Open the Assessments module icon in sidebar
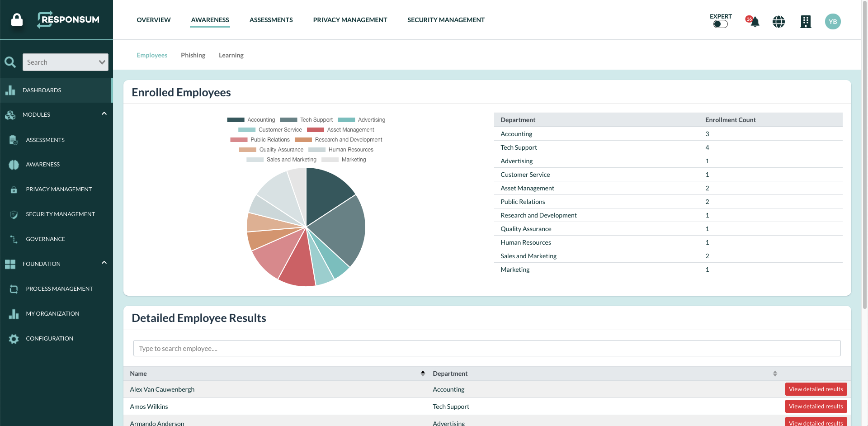 point(13,140)
